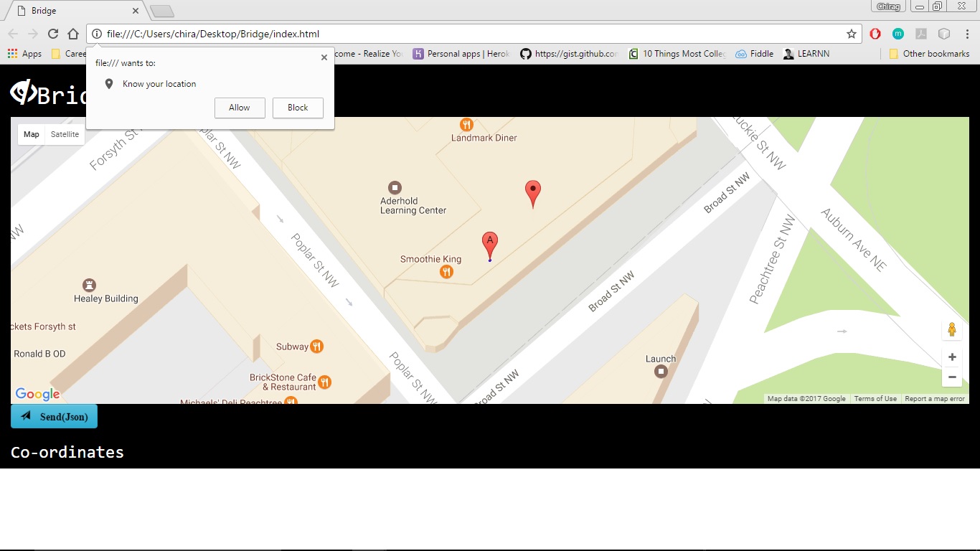
Task: Bookmark this page with star icon
Action: tap(852, 34)
